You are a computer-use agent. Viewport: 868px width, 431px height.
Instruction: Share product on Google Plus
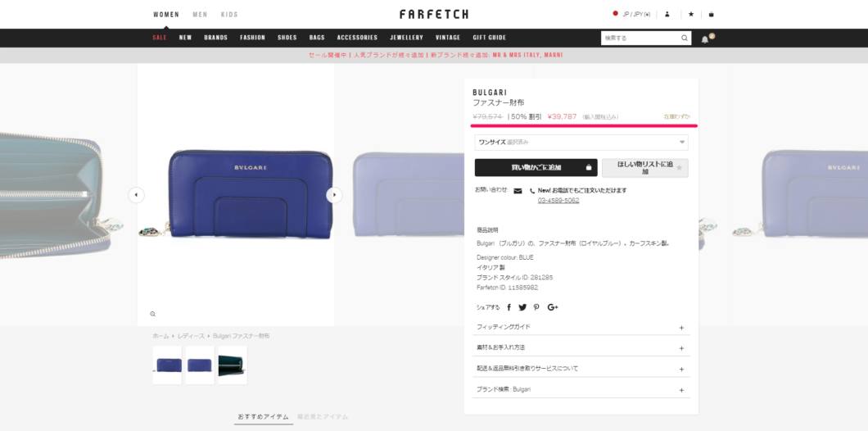point(553,307)
